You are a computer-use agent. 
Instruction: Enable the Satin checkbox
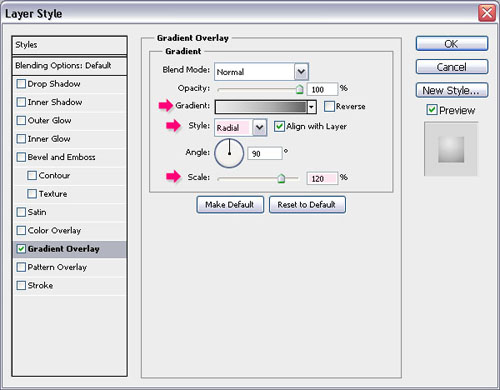[21, 212]
